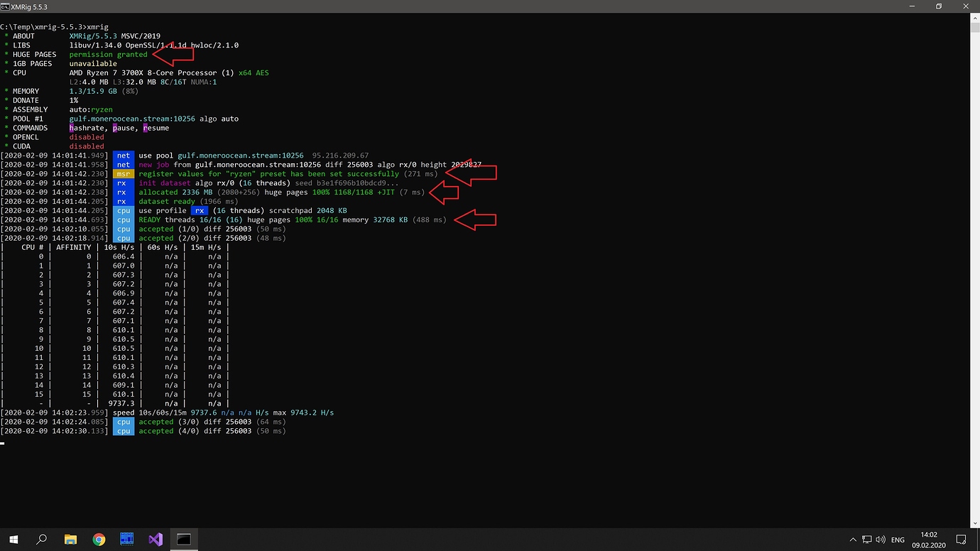This screenshot has width=980, height=551.
Task: Click the console scrollbar up arrow
Action: 974,18
